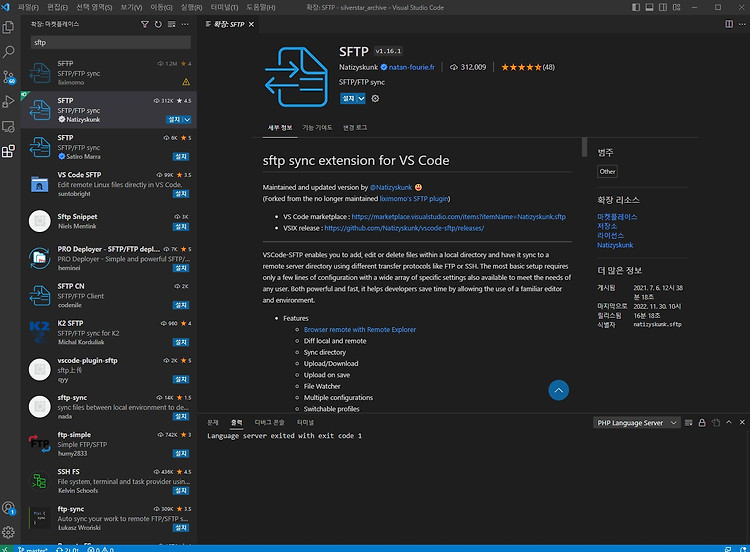This screenshot has height=552, width=750.
Task: Switch to Feature Contributions tab
Action: pos(317,128)
